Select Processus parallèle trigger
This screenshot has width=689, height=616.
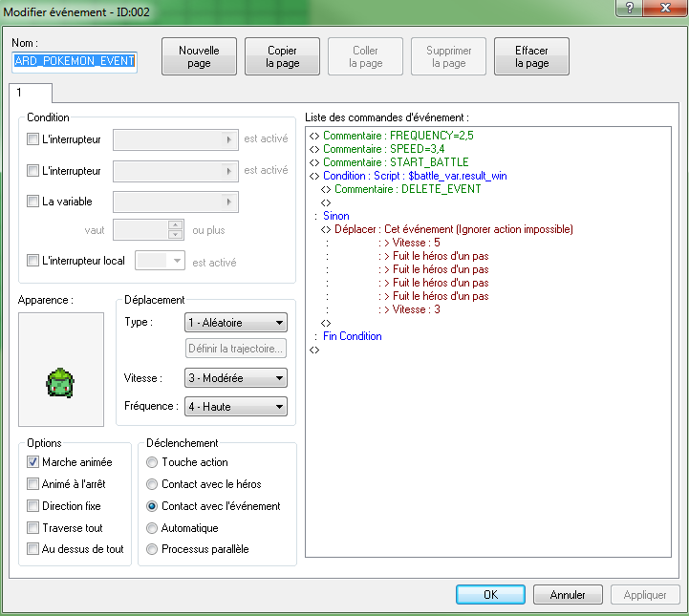coord(152,549)
